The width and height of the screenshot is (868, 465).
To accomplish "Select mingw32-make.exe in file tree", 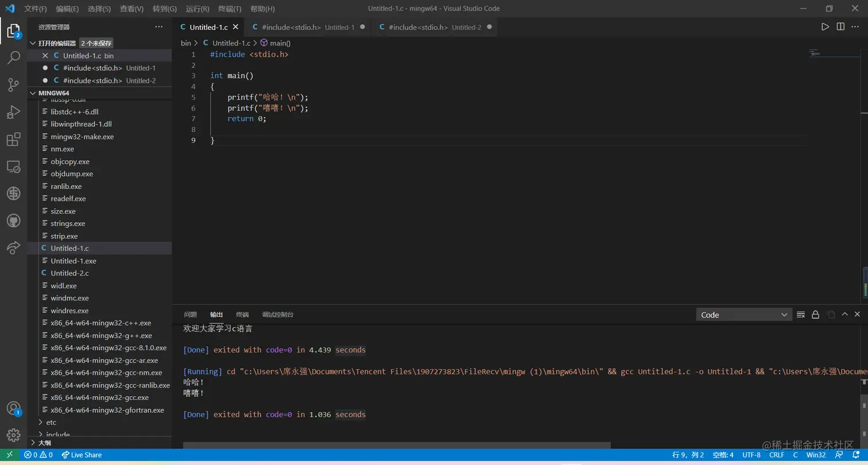I will (100, 137).
